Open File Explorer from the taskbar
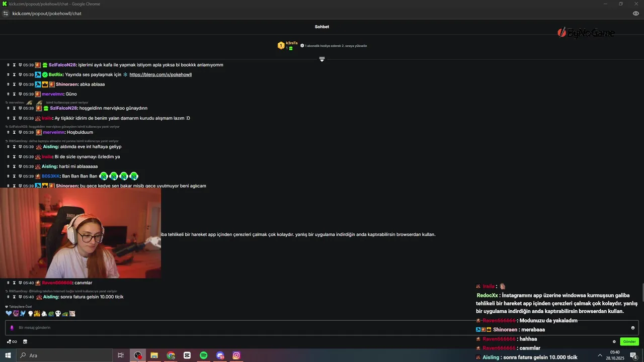Viewport: 644px width, 362px height. 154,355
